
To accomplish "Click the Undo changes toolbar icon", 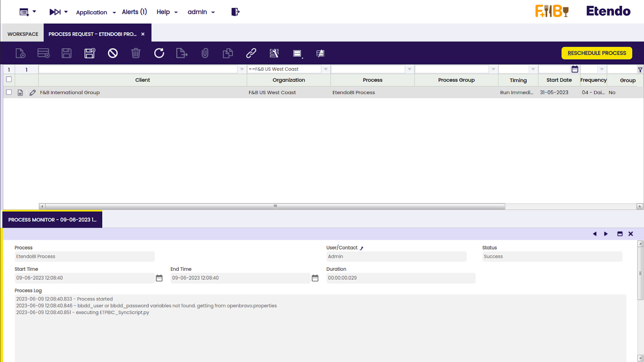I will click(x=113, y=53).
